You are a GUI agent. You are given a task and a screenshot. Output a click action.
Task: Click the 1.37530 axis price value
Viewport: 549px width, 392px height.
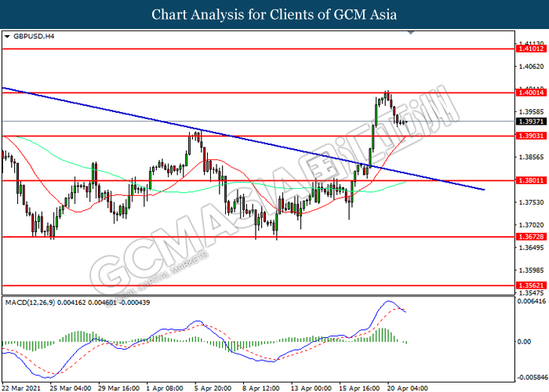(x=531, y=202)
